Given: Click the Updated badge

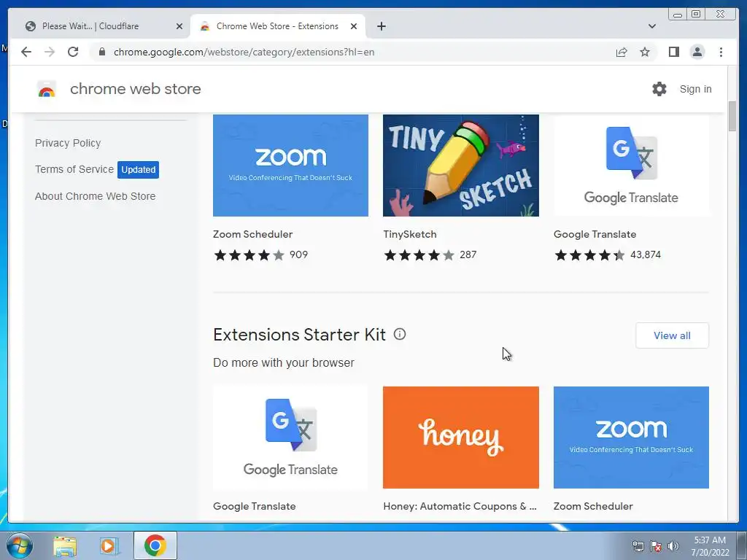Looking at the screenshot, I should click(138, 169).
